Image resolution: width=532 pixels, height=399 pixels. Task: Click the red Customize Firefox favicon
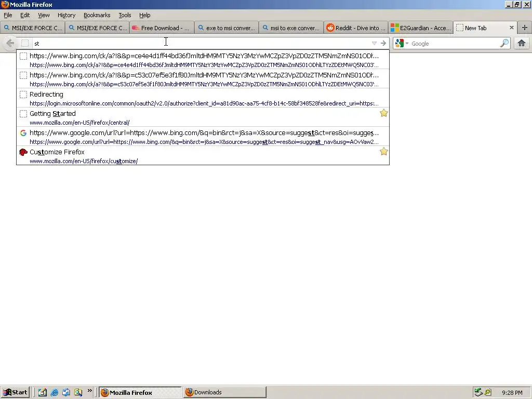coord(23,152)
